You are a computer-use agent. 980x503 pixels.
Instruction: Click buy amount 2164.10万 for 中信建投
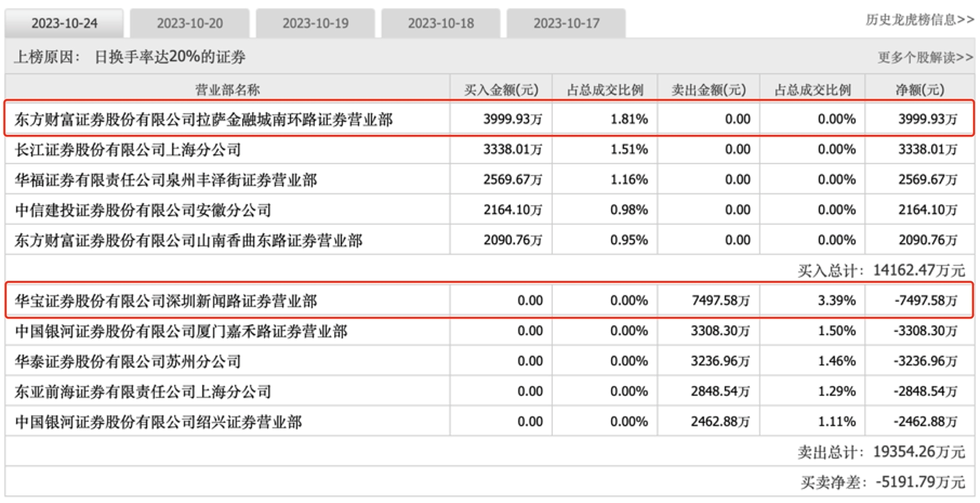tap(514, 209)
